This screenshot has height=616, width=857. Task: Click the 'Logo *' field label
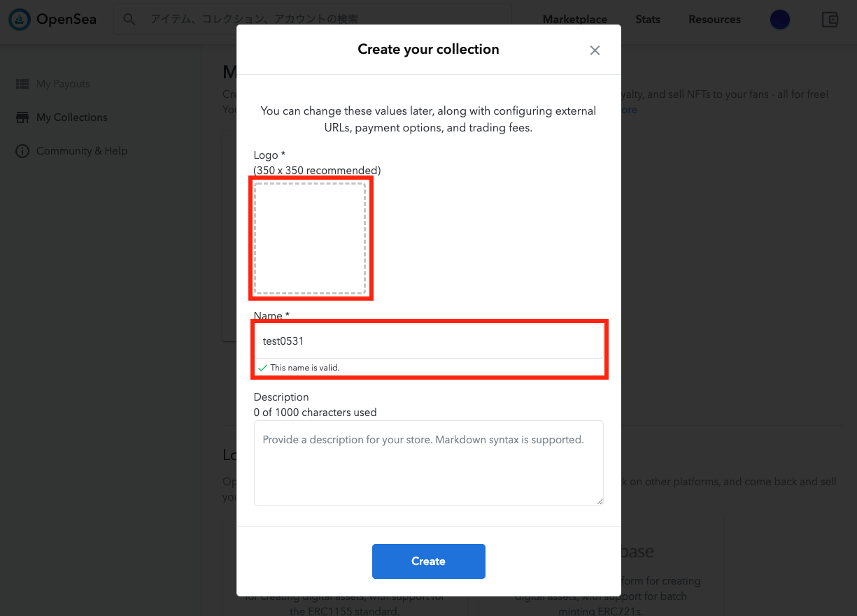coord(269,155)
